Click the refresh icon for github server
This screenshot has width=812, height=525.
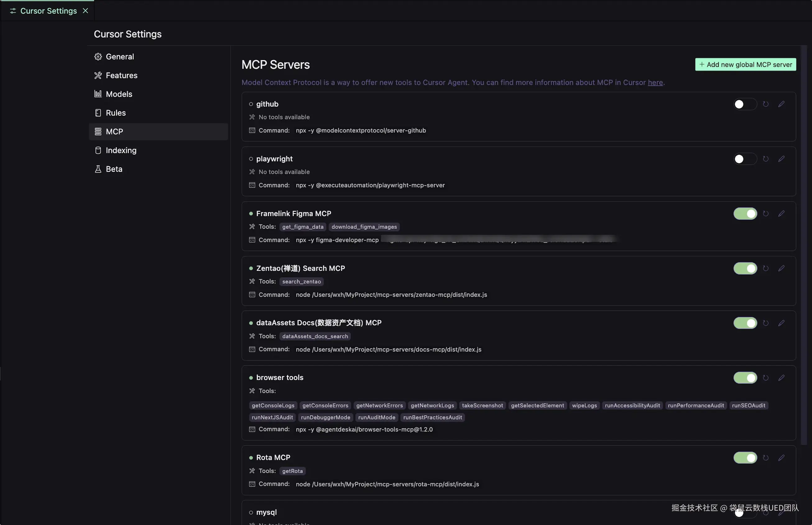coord(765,104)
